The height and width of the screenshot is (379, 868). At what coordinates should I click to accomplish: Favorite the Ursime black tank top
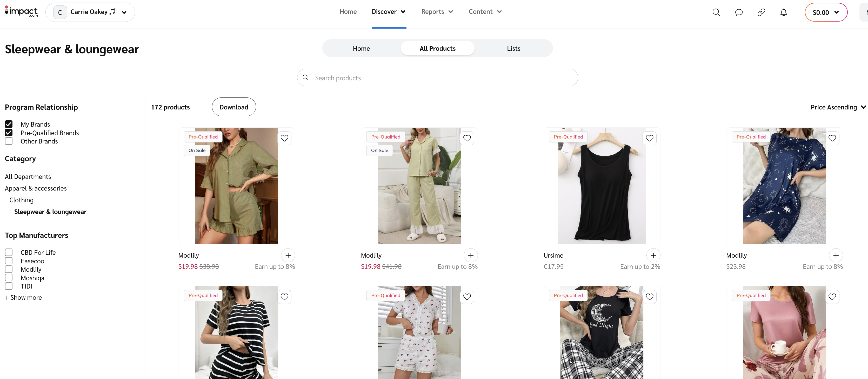(x=649, y=138)
